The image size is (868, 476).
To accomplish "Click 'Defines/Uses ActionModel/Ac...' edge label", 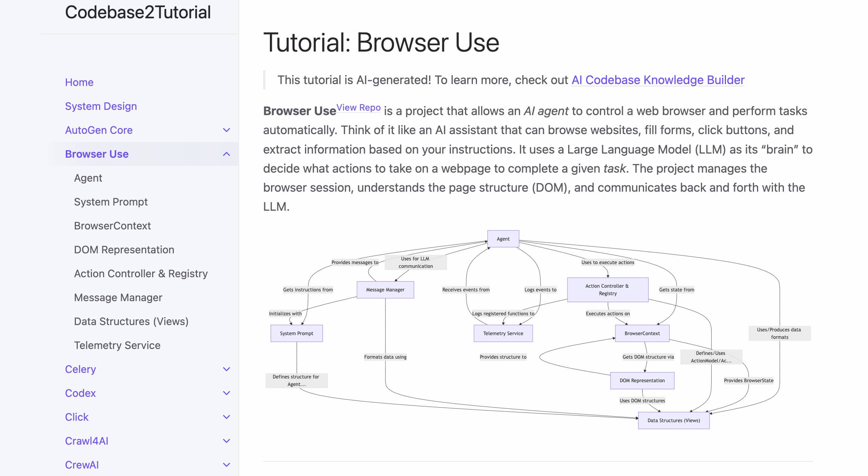I will 711,357.
